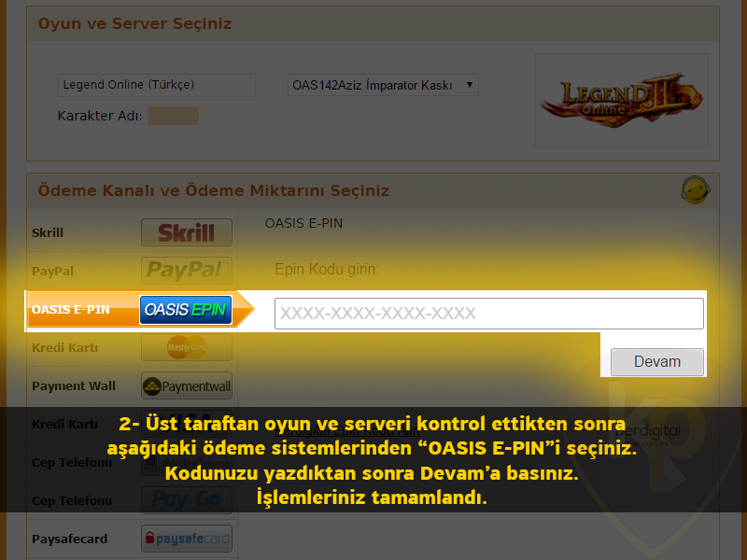Open the OAS142Aziz server dropdown
This screenshot has height=560, width=747.
tap(383, 85)
